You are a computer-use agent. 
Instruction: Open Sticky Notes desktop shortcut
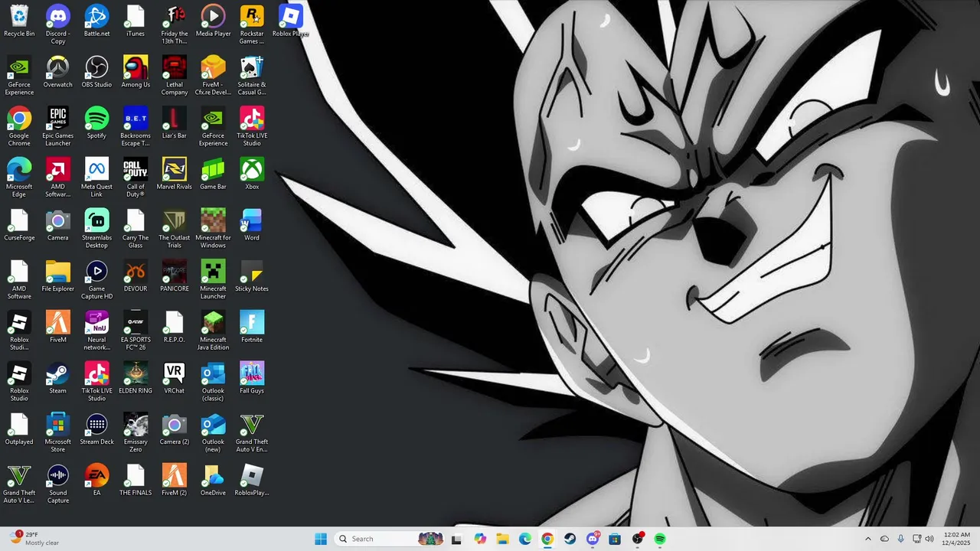[x=252, y=277]
